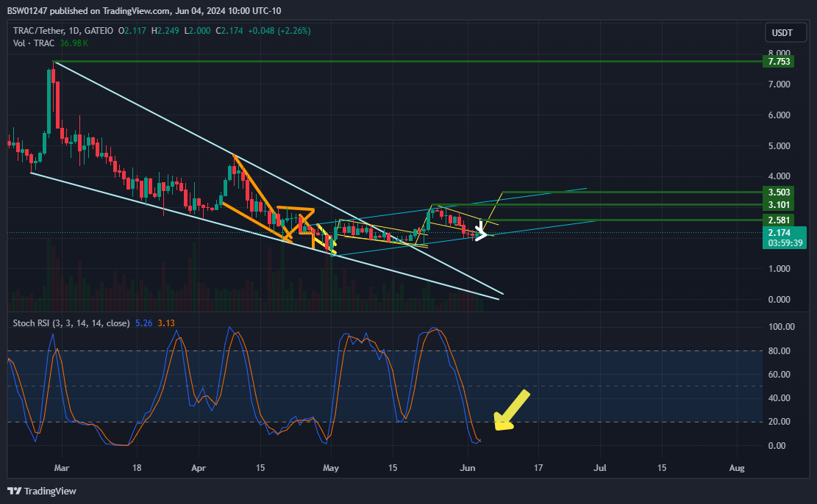817x504 pixels.
Task: Click the C2.174 close price value
Action: click(x=229, y=31)
